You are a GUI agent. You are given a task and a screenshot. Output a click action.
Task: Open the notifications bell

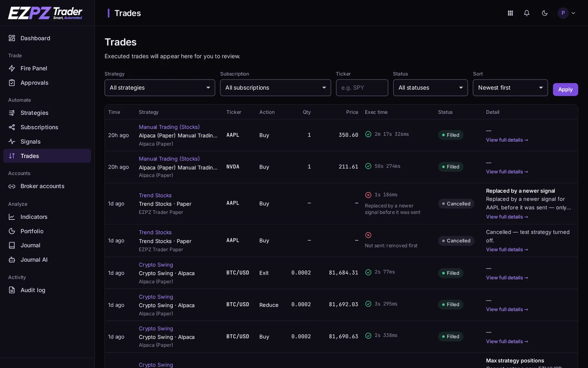pos(527,13)
